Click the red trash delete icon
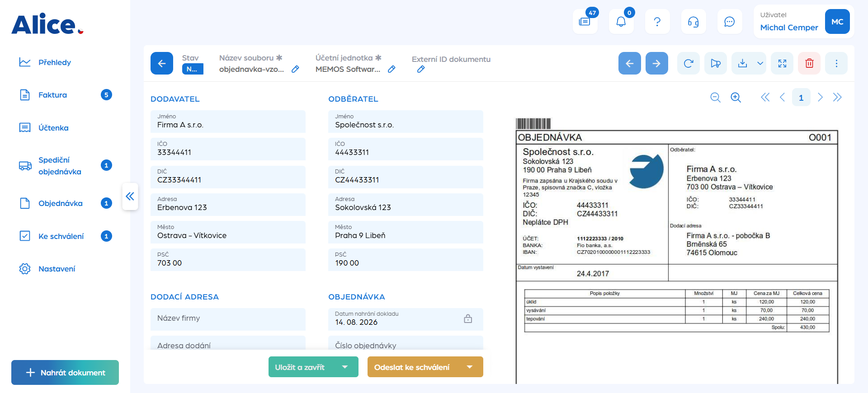The width and height of the screenshot is (868, 393). coord(809,63)
